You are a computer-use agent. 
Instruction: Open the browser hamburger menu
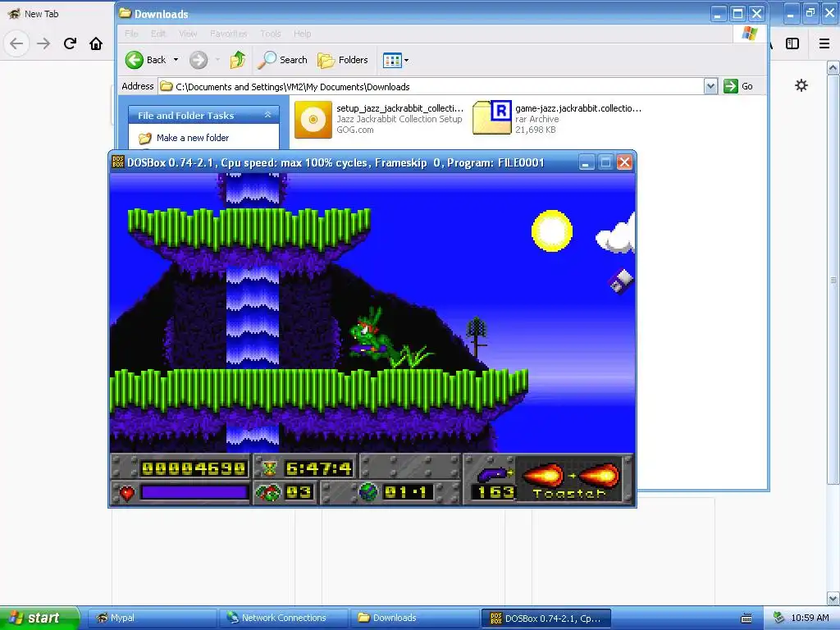[824, 43]
